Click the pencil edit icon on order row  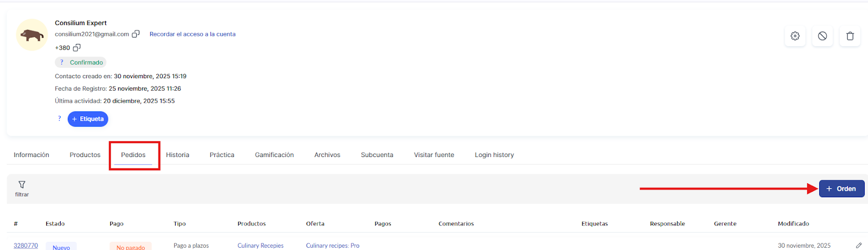858,246
